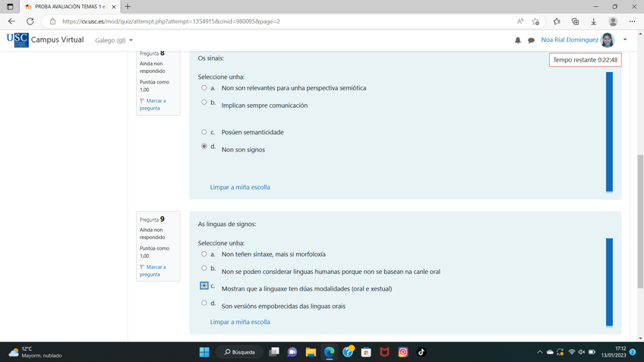Image resolution: width=644 pixels, height=362 pixels.
Task: Open File Explorer from the taskbar
Action: tap(311, 352)
